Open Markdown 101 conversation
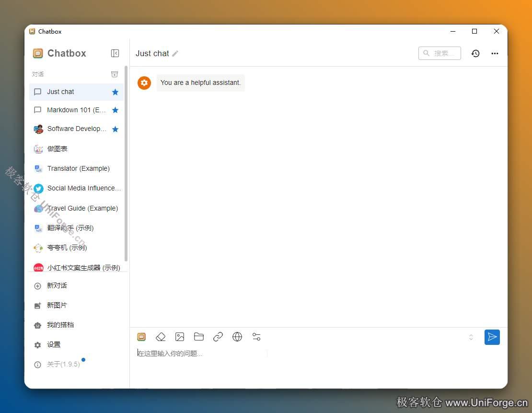The width and height of the screenshot is (532, 413). tap(76, 110)
